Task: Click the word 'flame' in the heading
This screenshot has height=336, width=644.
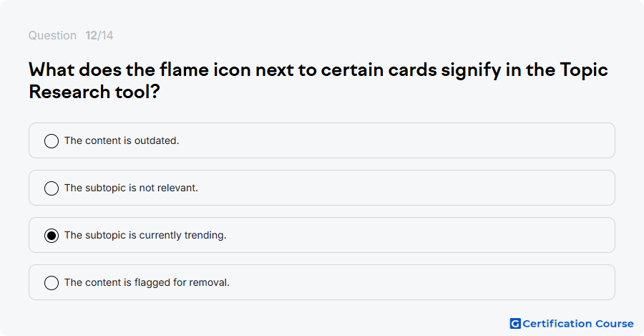Action: pos(184,69)
